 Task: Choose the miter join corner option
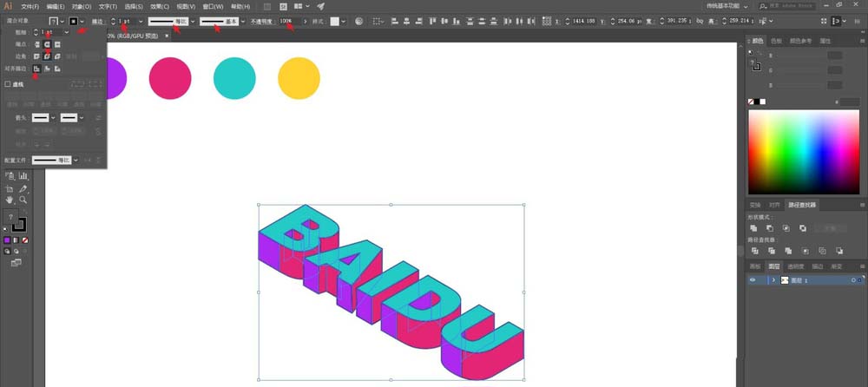click(36, 56)
